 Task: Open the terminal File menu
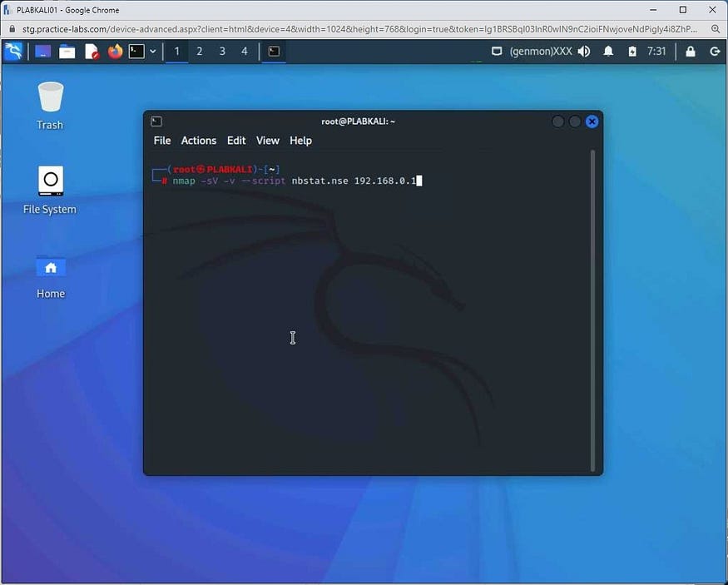(x=162, y=140)
